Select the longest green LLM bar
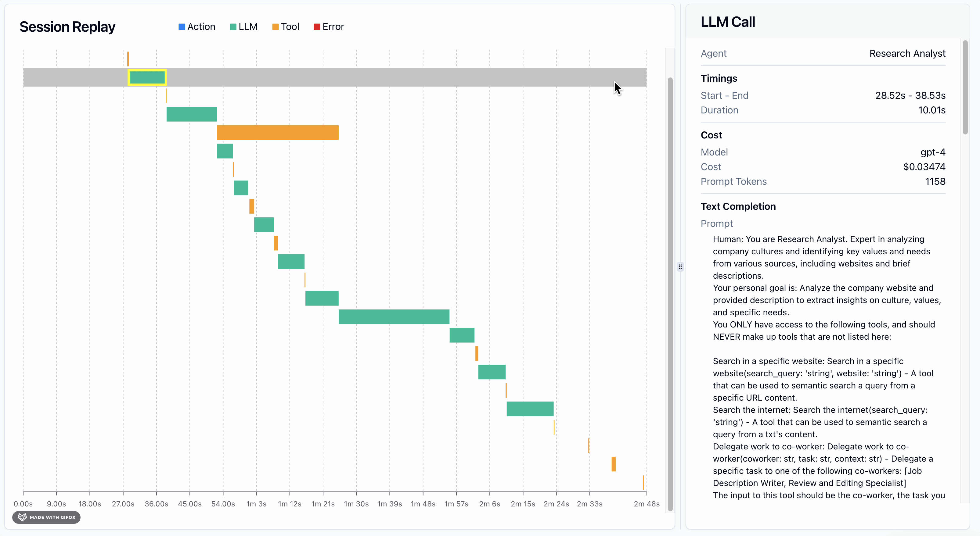This screenshot has width=980, height=536. pos(394,317)
